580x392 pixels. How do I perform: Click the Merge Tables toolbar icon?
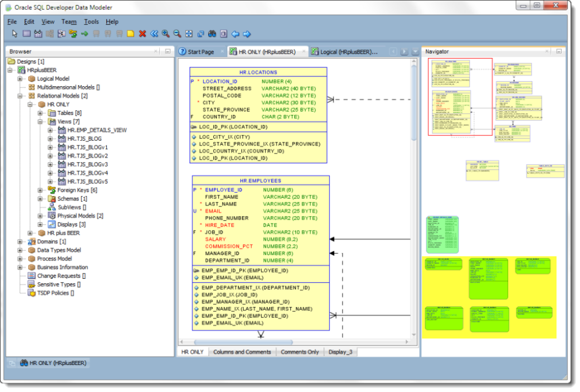coord(49,34)
